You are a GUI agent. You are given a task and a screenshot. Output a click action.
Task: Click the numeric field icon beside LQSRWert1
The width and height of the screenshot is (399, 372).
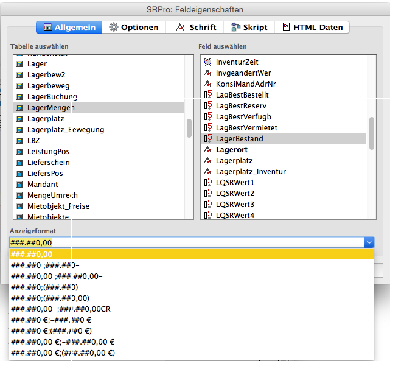pyautogui.click(x=208, y=182)
